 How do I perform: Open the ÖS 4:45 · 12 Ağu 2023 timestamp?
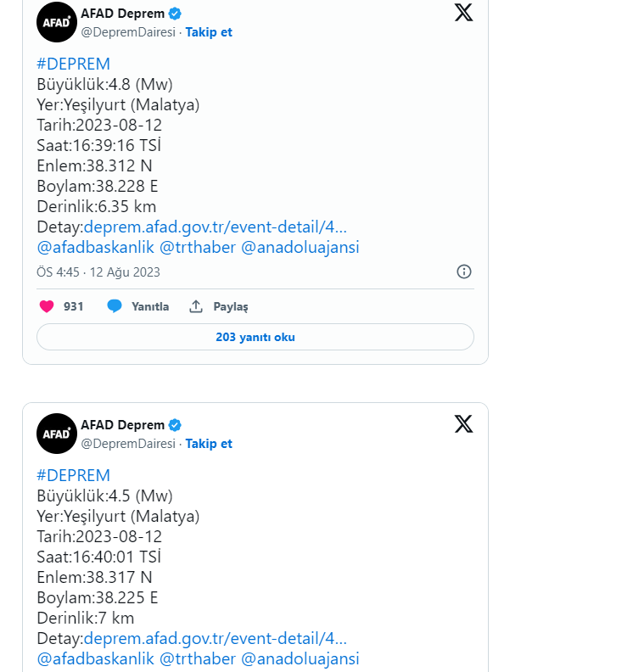(98, 272)
